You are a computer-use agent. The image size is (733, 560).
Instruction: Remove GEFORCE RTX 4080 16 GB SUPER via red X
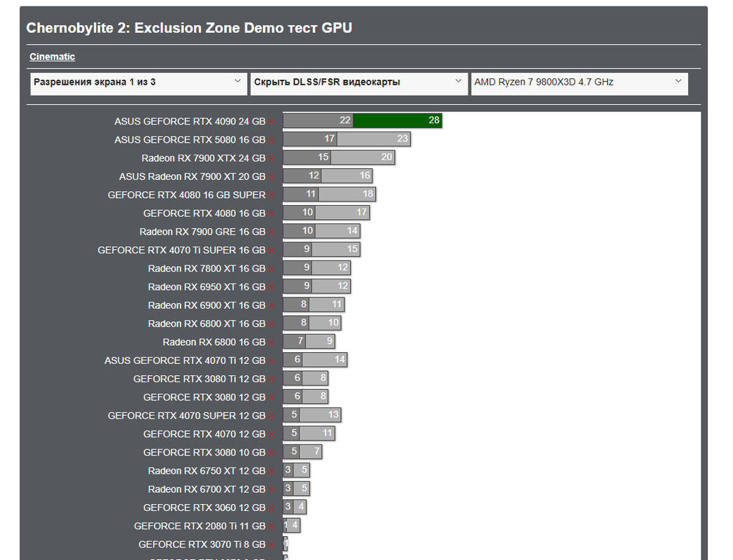click(x=272, y=195)
